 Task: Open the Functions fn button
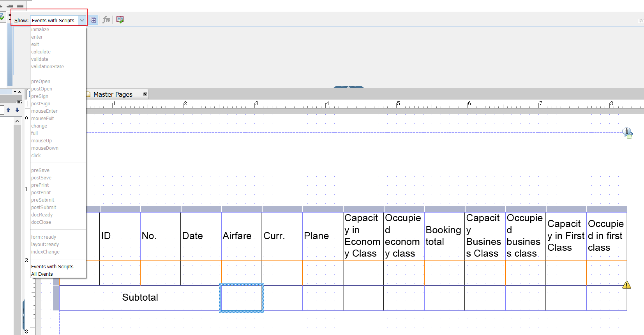pyautogui.click(x=106, y=20)
